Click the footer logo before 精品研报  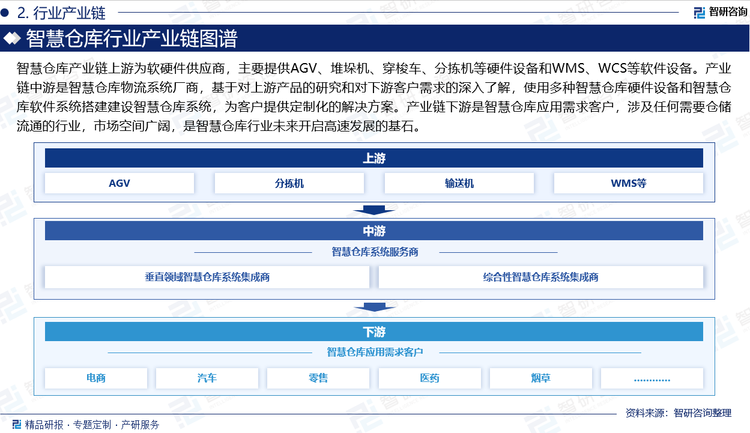click(17, 424)
